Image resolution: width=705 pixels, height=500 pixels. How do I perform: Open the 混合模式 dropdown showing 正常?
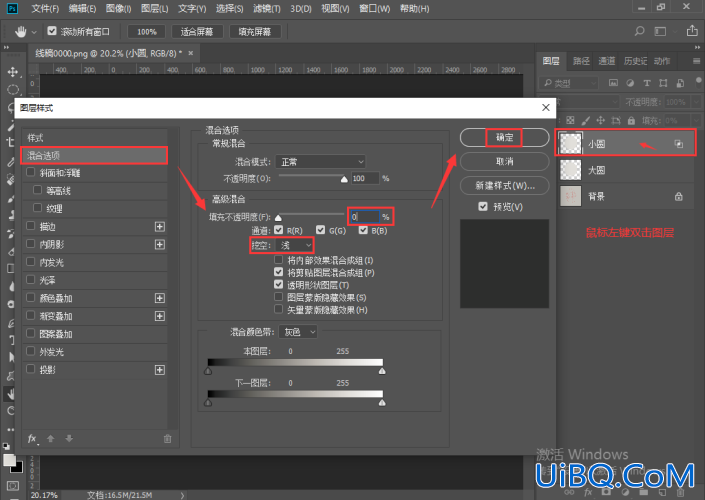click(x=320, y=161)
